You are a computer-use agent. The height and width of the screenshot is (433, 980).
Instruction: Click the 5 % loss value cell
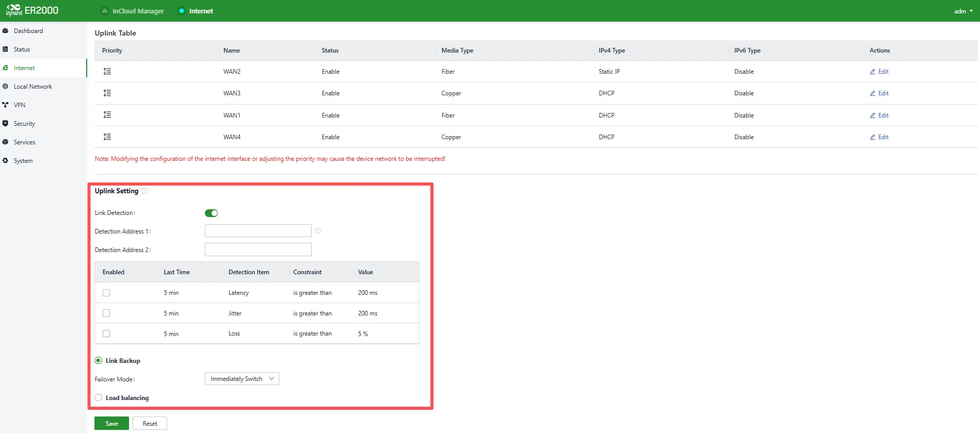click(363, 334)
